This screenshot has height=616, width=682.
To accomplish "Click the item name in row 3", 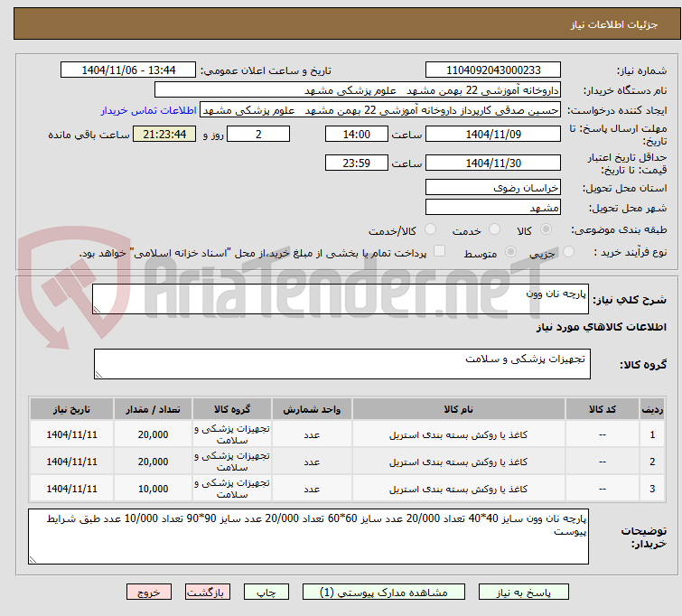I will tap(459, 489).
